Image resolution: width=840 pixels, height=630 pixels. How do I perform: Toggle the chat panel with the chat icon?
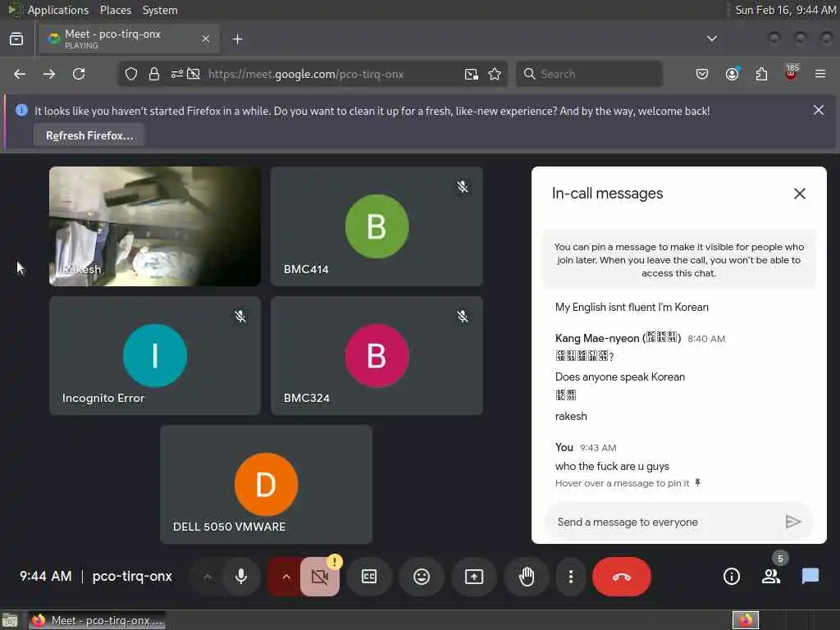pos(810,577)
